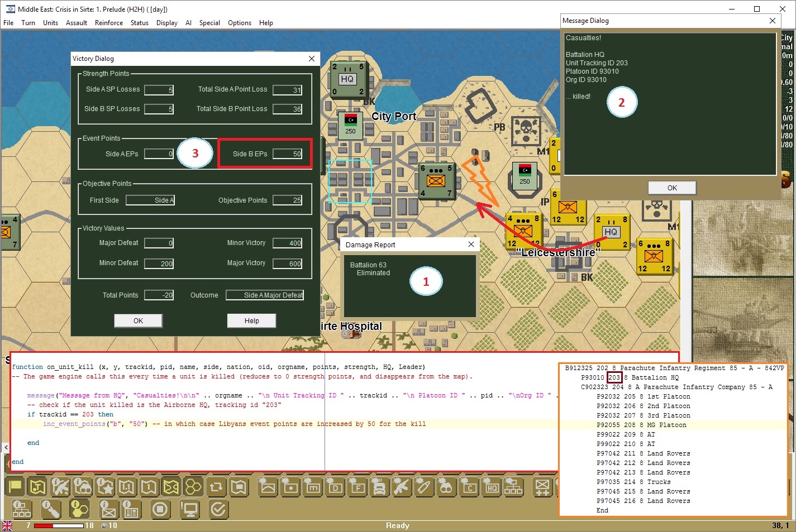The width and height of the screenshot is (796, 532).
Task: Click the highlight organization chart icon in top toolbar row
Action: [x=513, y=486]
